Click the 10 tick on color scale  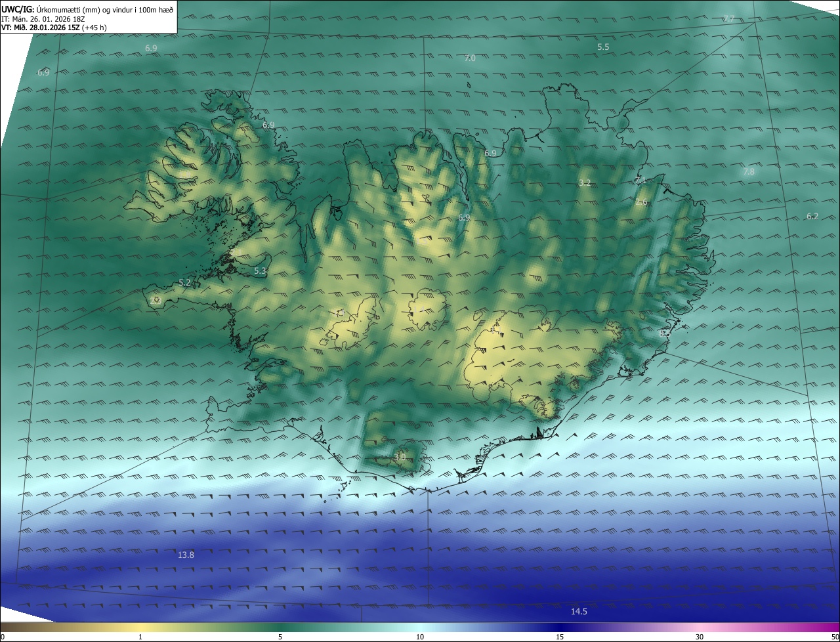[420, 637]
